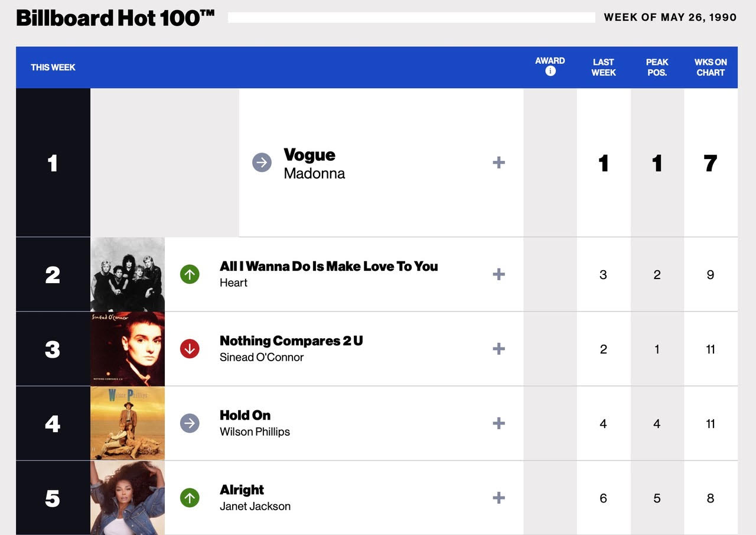The height and width of the screenshot is (535, 756).
Task: Click the green up arrow beside Alright
Action: point(190,498)
